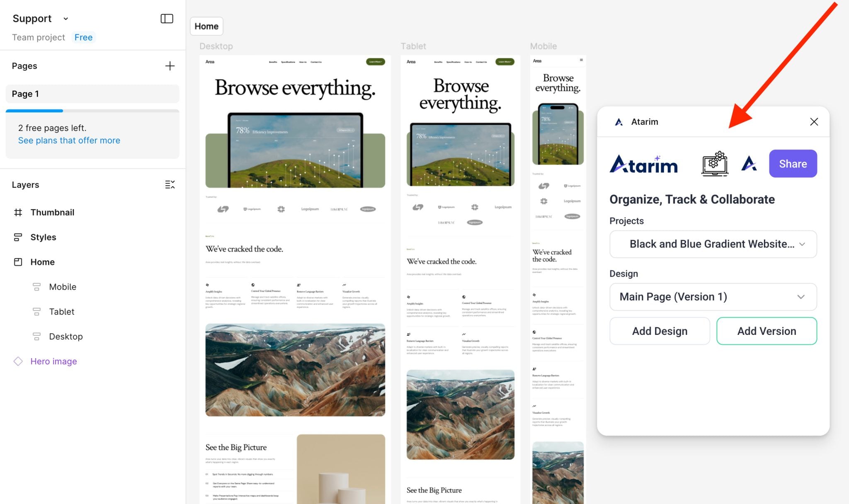
Task: Open the Design version dropdown
Action: (x=713, y=297)
